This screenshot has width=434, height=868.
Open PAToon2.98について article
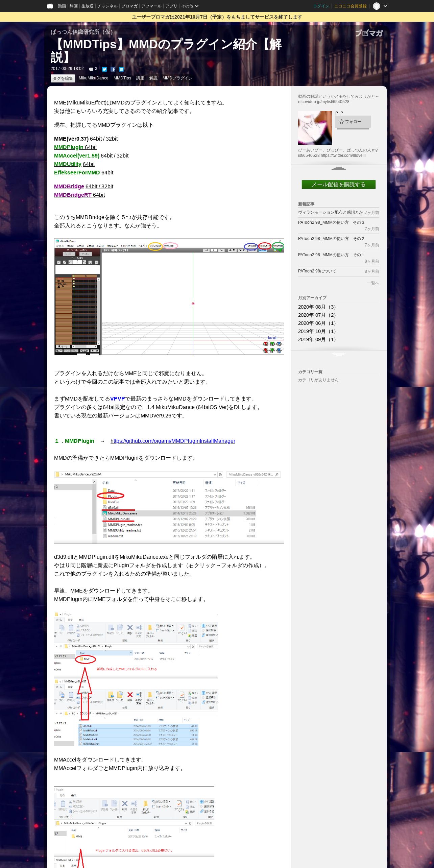pos(317,271)
